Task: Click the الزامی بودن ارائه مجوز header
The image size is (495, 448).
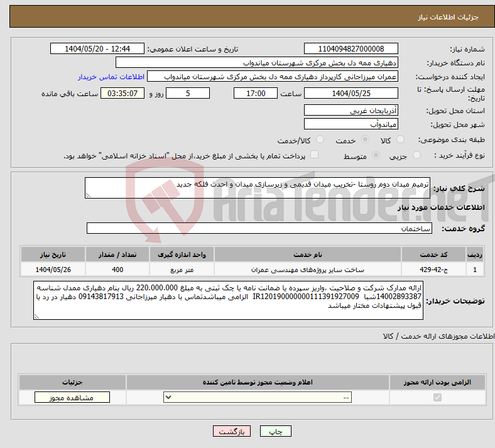Action: click(437, 382)
